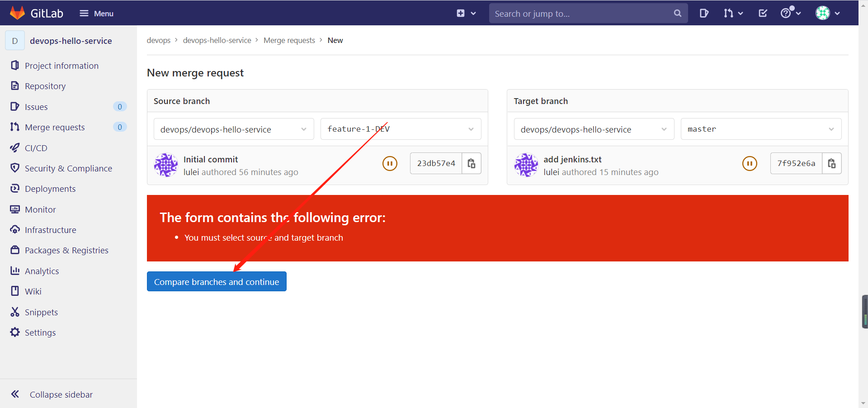Open the add jenkins.txt commit link
868x408 pixels.
click(x=572, y=159)
